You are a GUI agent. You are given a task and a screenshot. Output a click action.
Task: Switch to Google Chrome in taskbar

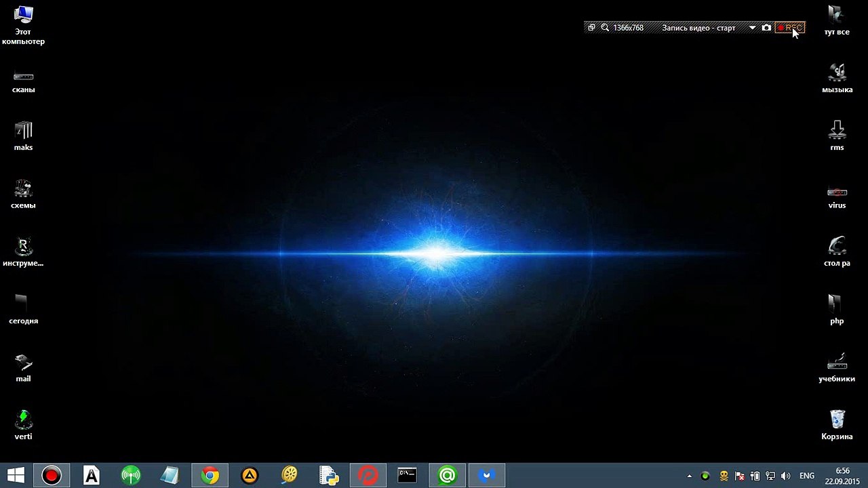click(x=210, y=476)
